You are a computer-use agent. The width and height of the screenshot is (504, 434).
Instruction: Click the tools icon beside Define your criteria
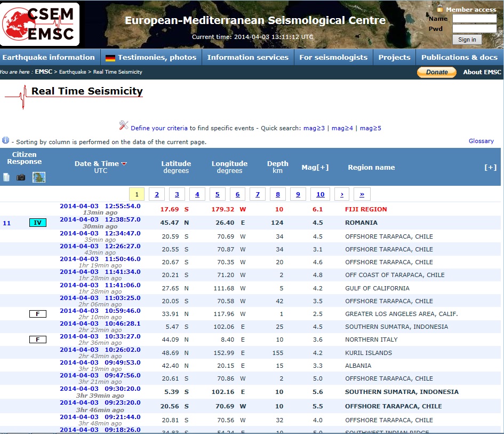coord(123,125)
